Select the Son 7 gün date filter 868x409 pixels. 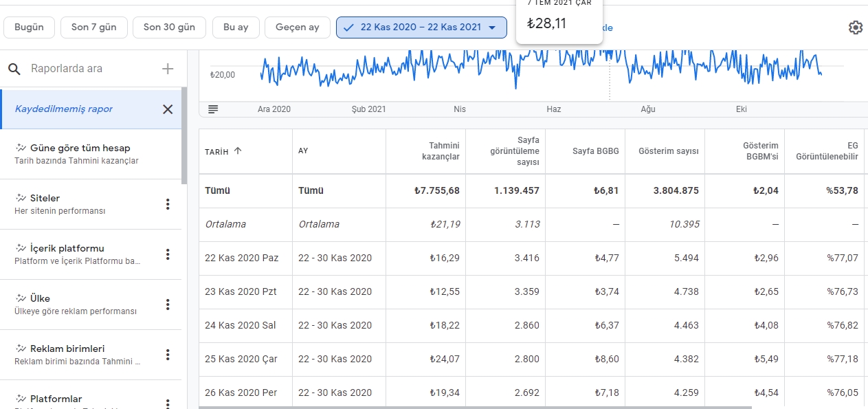coord(93,27)
